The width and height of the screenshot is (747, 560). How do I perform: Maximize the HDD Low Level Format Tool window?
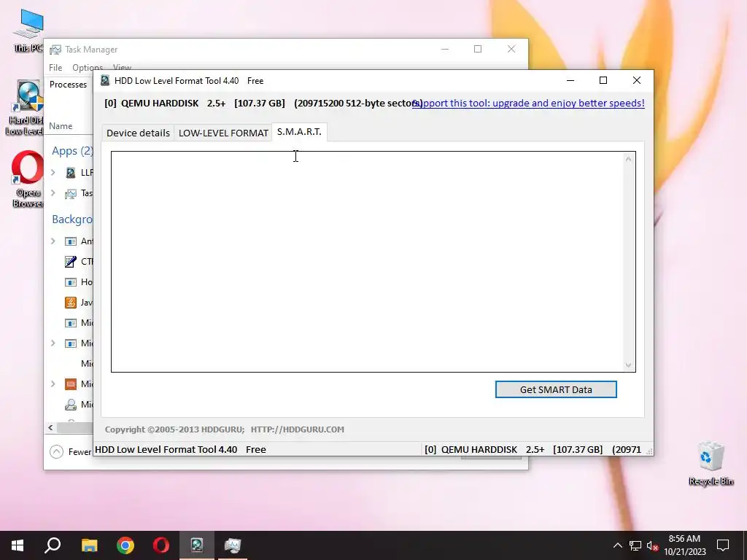click(x=603, y=80)
